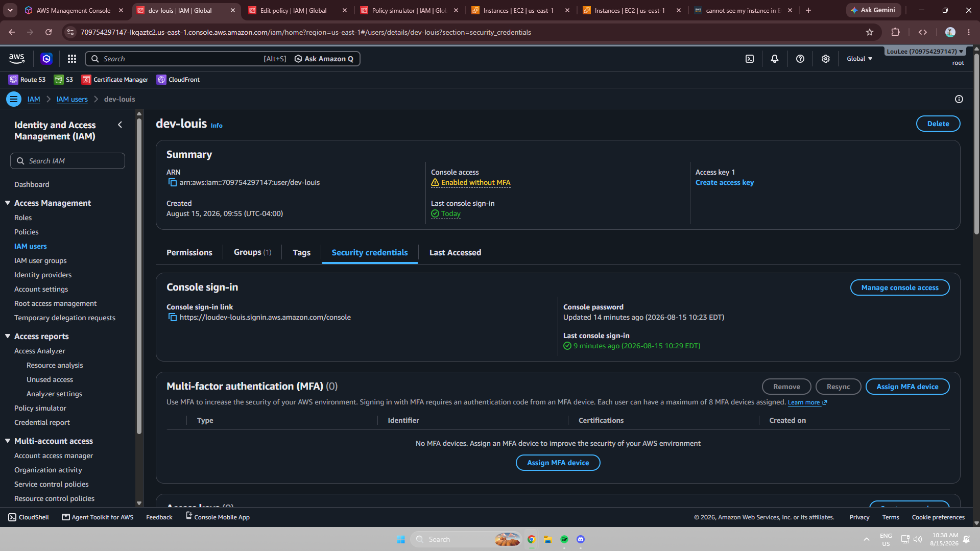Open Policy simulator in the sidebar

click(40, 408)
